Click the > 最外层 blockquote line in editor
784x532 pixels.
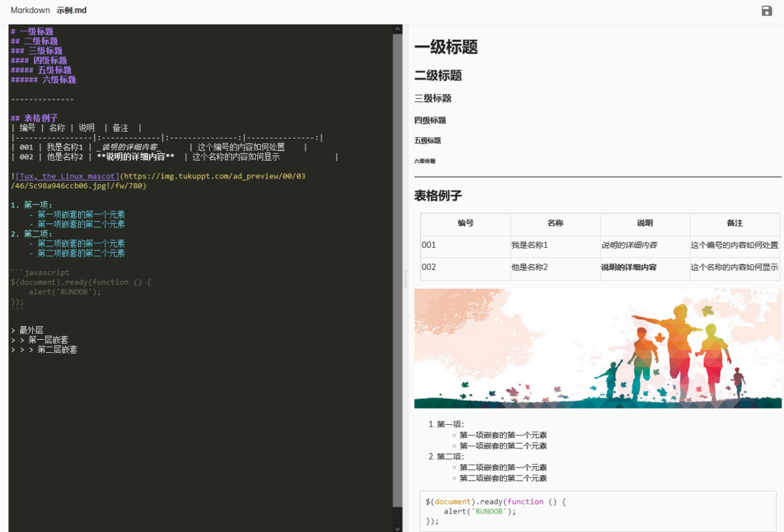coord(27,330)
